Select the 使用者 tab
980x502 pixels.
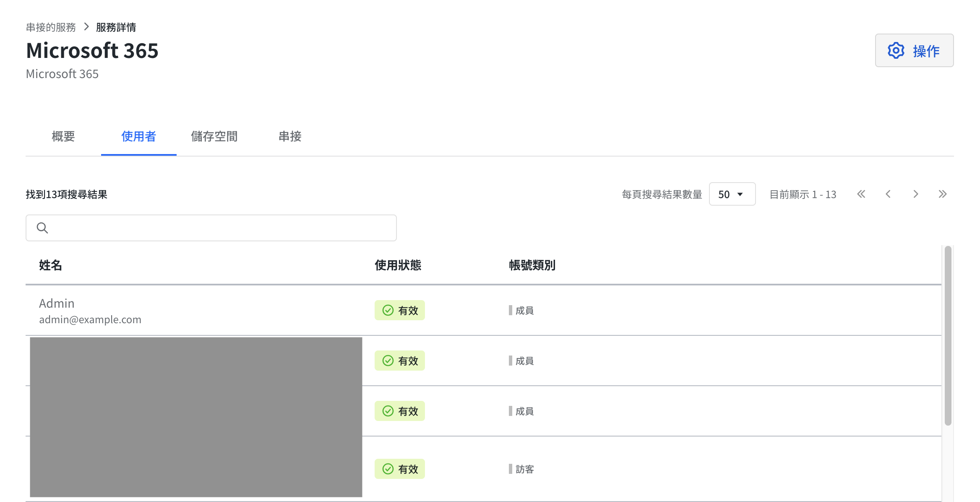click(139, 136)
